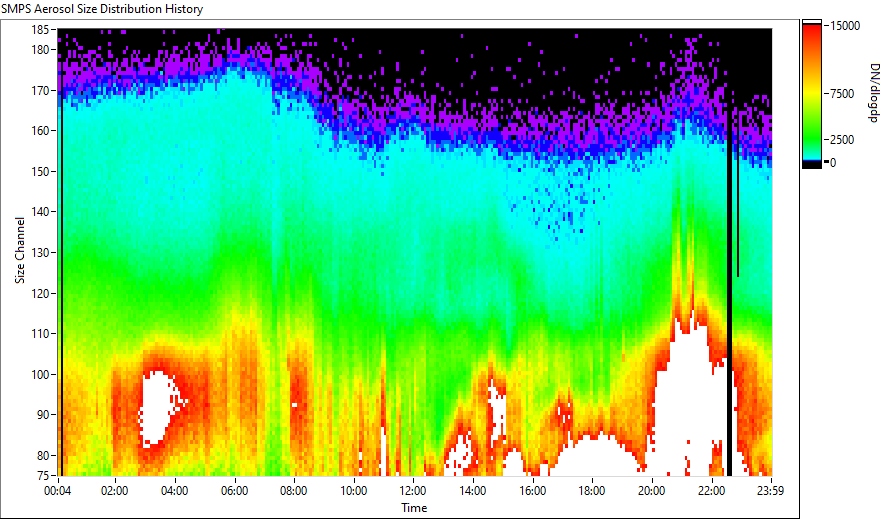Click the Time axis label
Viewport: 884px width, 519px height.
coord(414,507)
